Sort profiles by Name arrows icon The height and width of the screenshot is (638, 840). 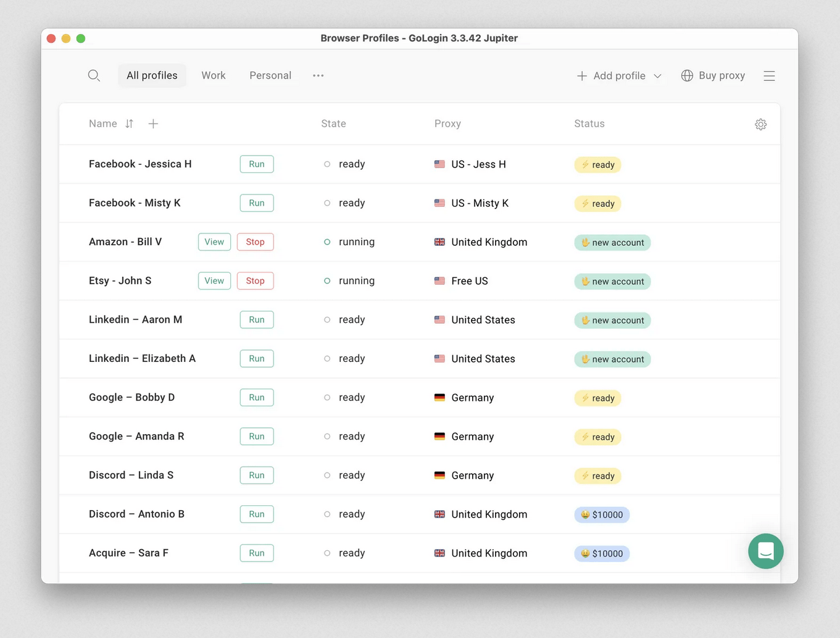[x=129, y=124]
